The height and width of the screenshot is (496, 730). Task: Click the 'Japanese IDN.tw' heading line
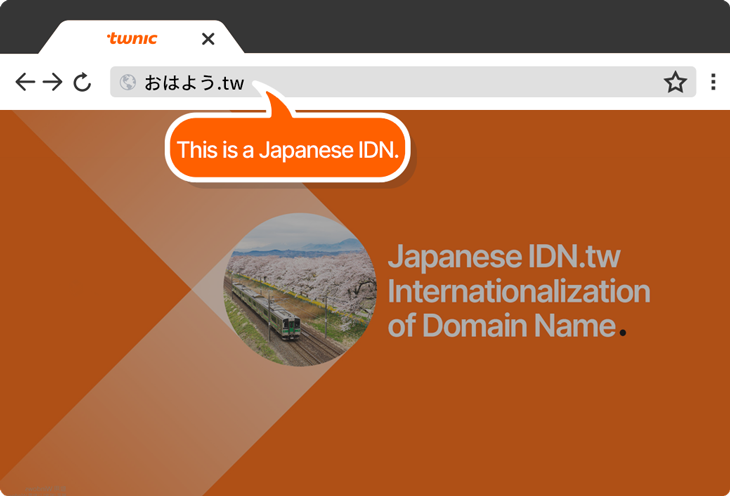coord(503,257)
